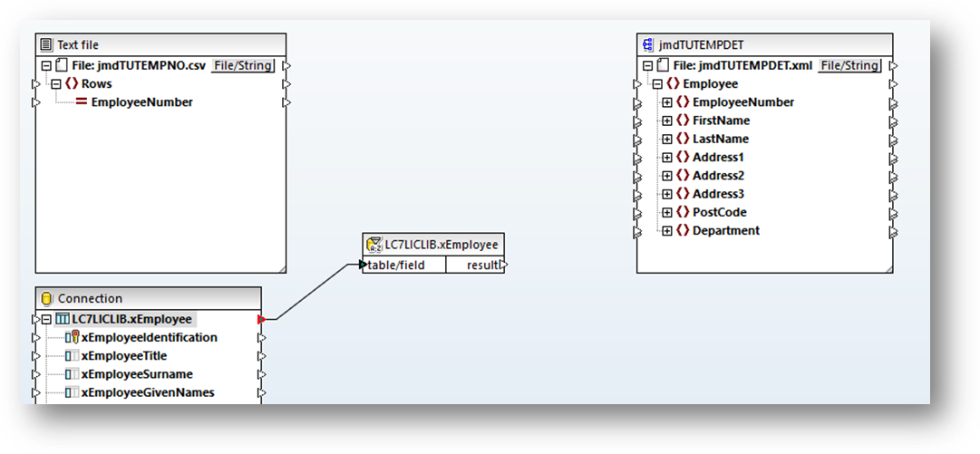
Task: Click the table/field label in sort component
Action: [396, 266]
